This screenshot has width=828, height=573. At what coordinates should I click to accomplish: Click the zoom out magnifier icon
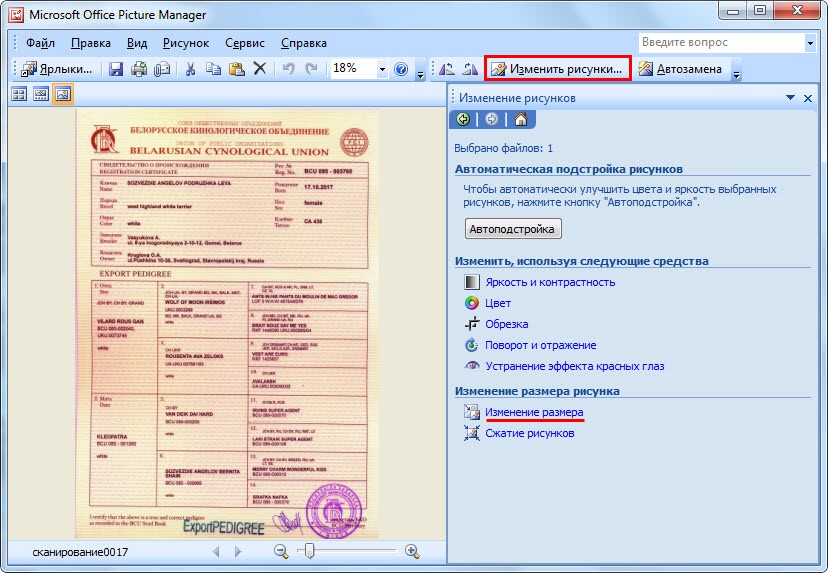coord(281,551)
